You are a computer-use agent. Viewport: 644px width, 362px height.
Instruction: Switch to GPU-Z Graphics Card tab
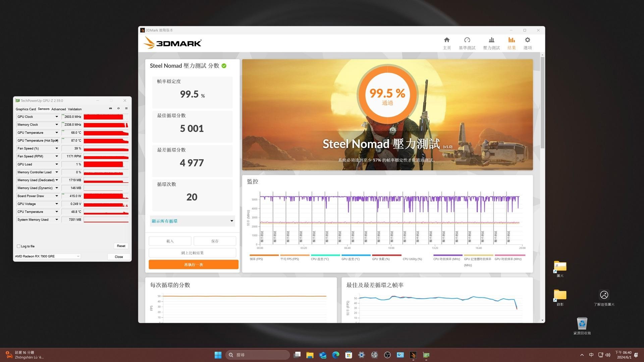(x=25, y=109)
